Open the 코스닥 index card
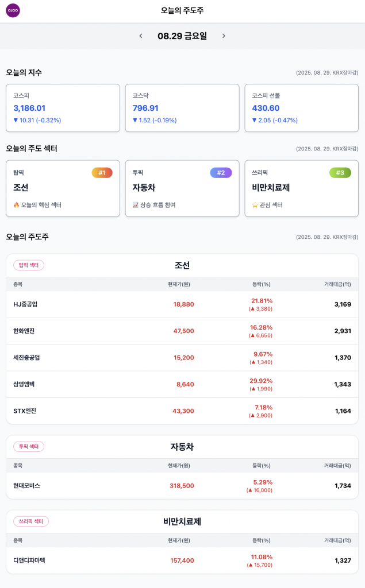Screen dimensions: 365x588 (x=182, y=108)
